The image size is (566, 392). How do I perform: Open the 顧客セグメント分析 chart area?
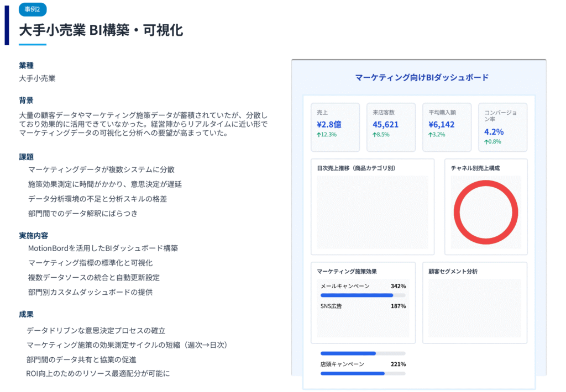coord(474,308)
